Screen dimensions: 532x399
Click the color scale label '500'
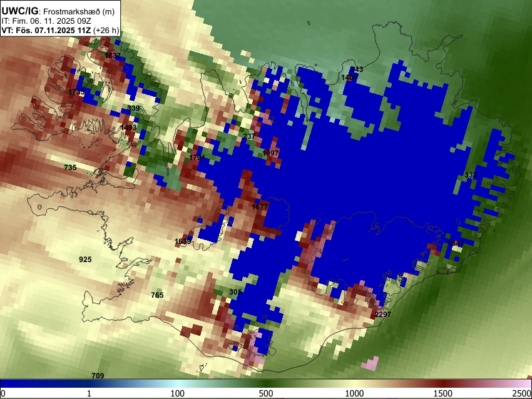(265, 393)
